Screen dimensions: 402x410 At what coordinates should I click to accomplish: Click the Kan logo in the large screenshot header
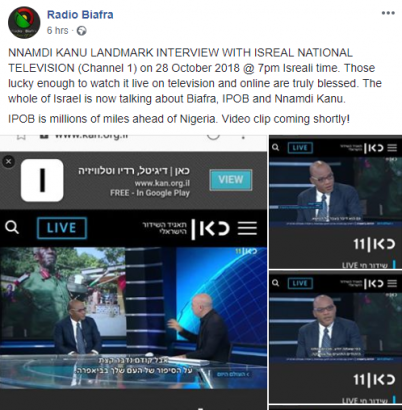[x=211, y=229]
